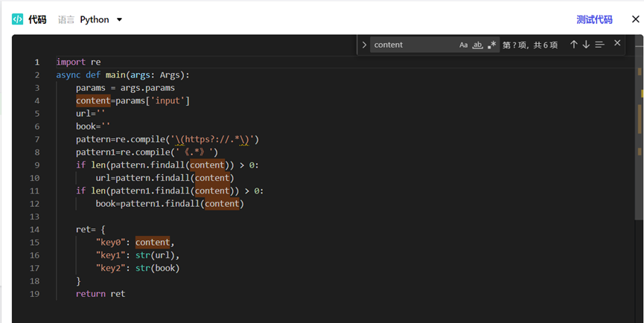This screenshot has width=644, height=323.
Task: Click "book=''" on line 6
Action: click(x=93, y=127)
